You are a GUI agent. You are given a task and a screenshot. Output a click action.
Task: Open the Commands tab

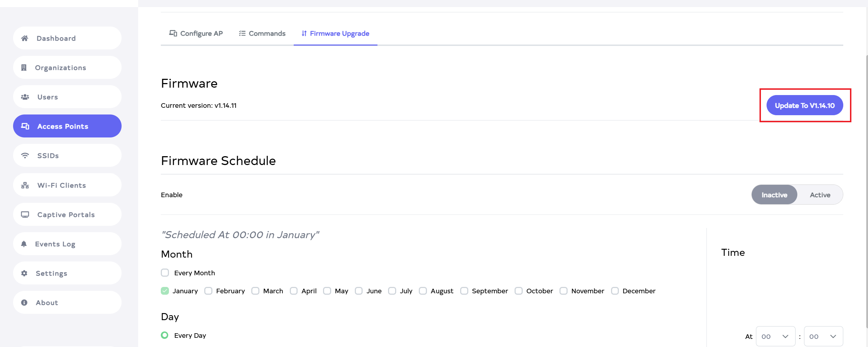click(262, 34)
